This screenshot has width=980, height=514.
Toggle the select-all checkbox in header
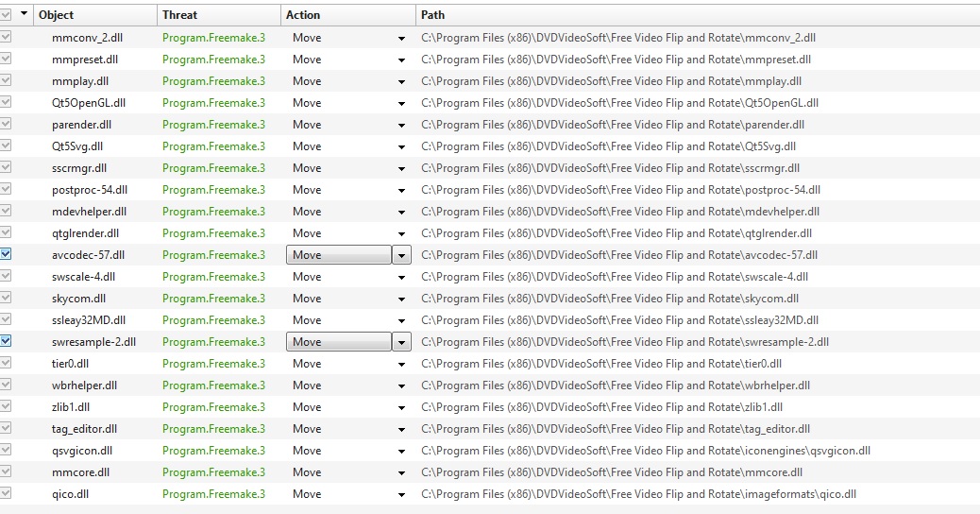(x=7, y=14)
